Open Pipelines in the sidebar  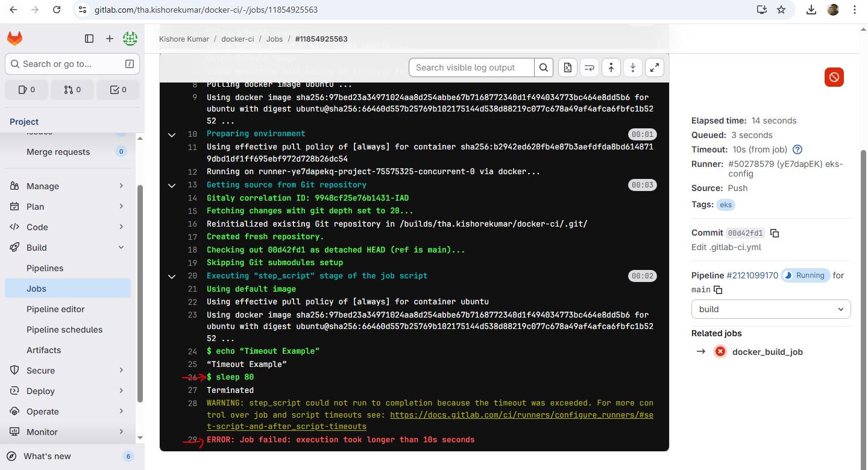coord(45,268)
